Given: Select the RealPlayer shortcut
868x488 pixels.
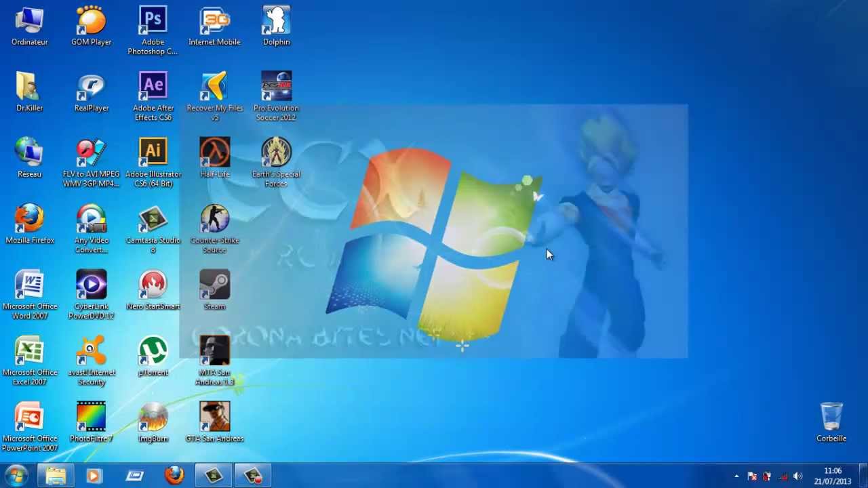Looking at the screenshot, I should point(91,92).
